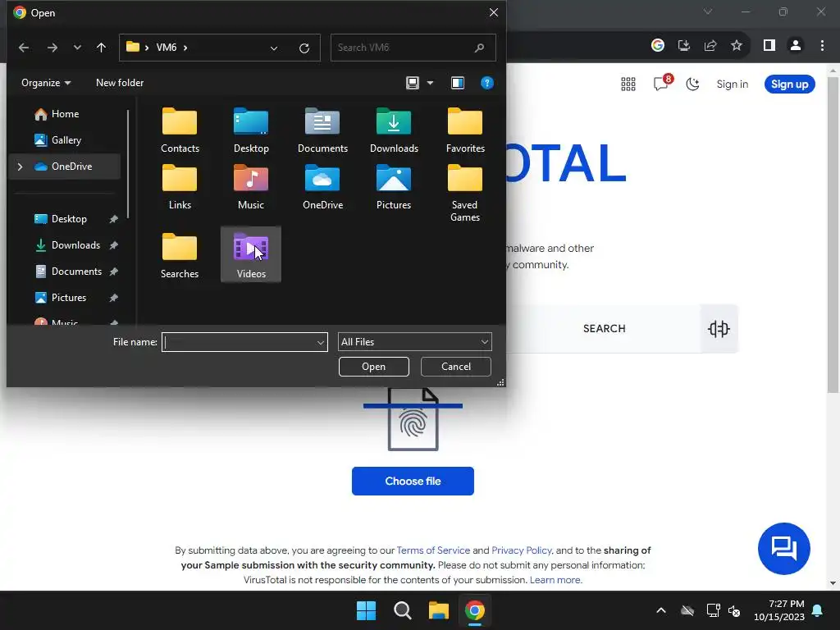The image size is (840, 630).
Task: Open the VirusTotal chat bubble
Action: tap(783, 549)
